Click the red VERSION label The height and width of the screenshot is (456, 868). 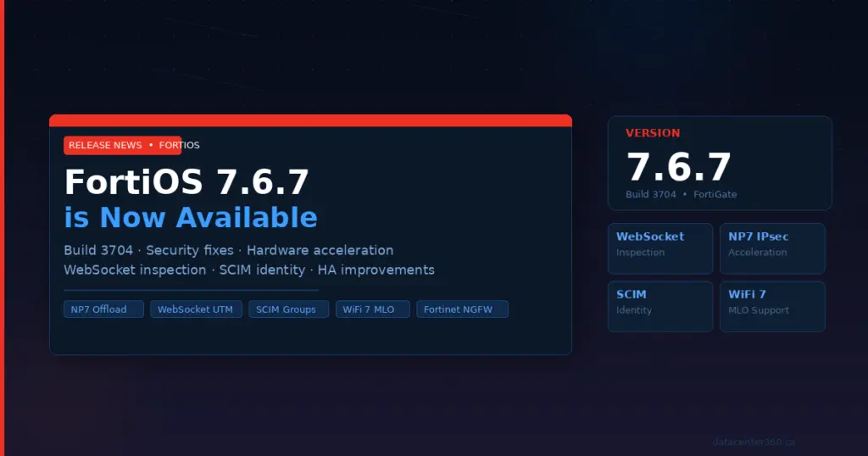click(653, 133)
